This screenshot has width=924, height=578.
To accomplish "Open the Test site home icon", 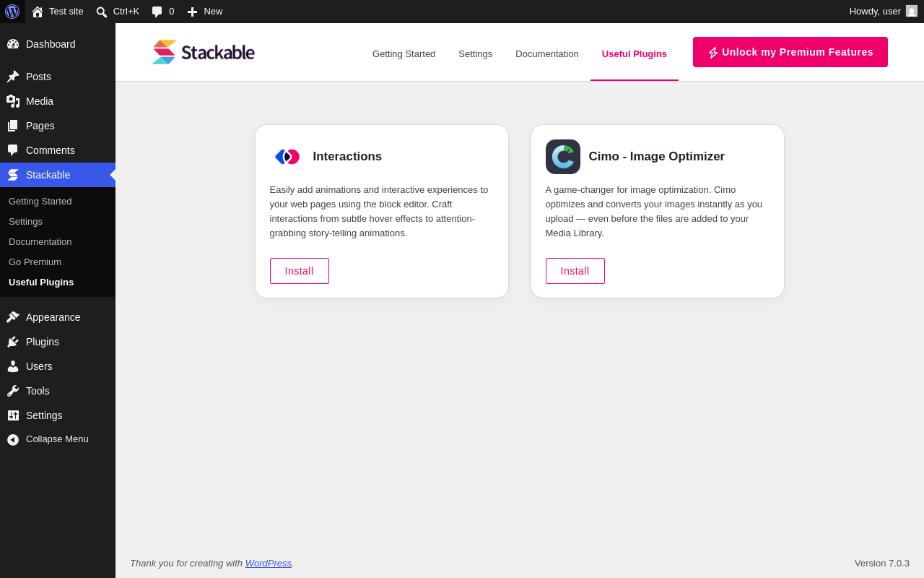I will click(38, 12).
